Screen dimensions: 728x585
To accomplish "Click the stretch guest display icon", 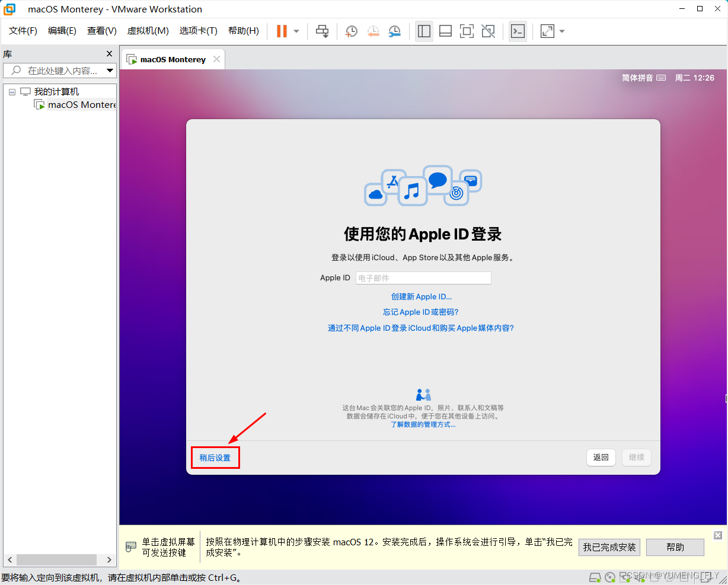I will tap(547, 31).
